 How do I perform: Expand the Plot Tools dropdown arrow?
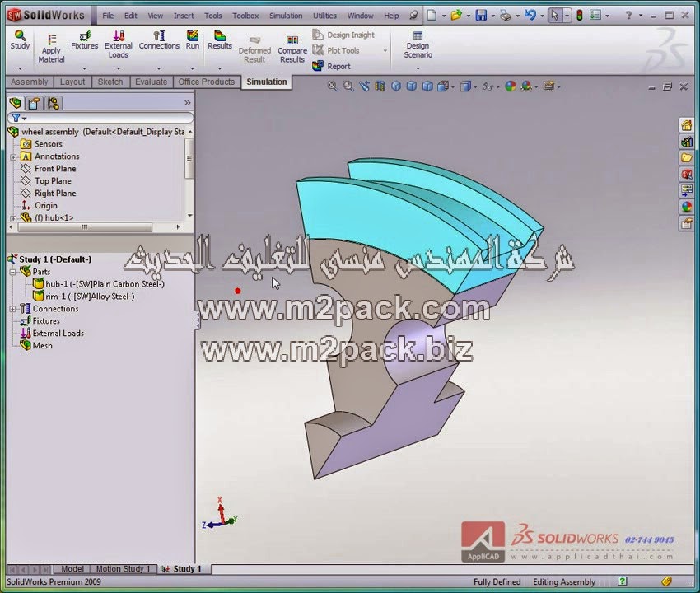(x=385, y=50)
